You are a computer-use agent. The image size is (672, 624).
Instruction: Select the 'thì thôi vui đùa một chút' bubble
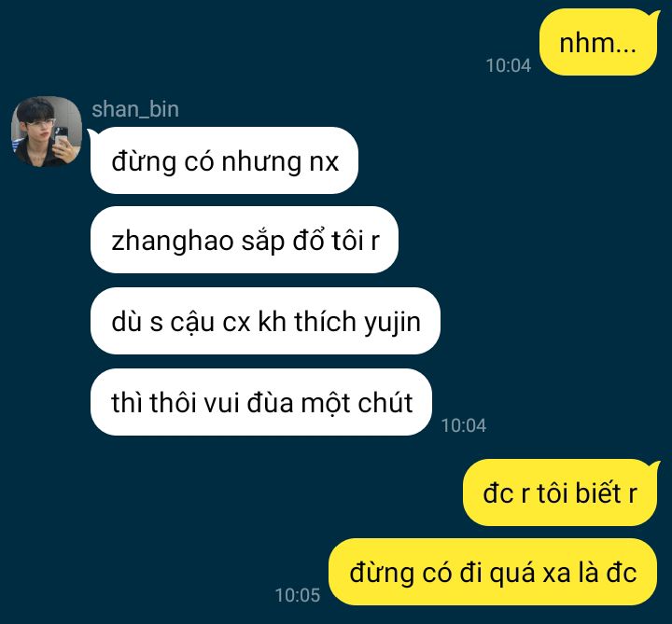261,402
